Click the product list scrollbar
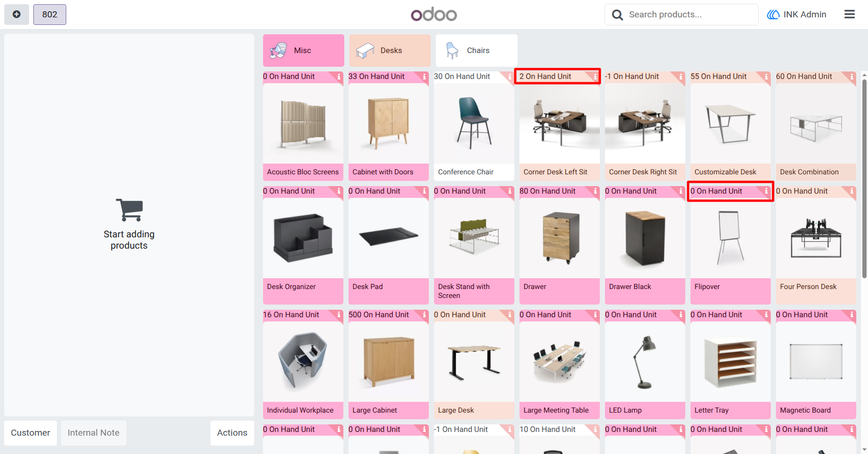868x454 pixels. [x=864, y=179]
